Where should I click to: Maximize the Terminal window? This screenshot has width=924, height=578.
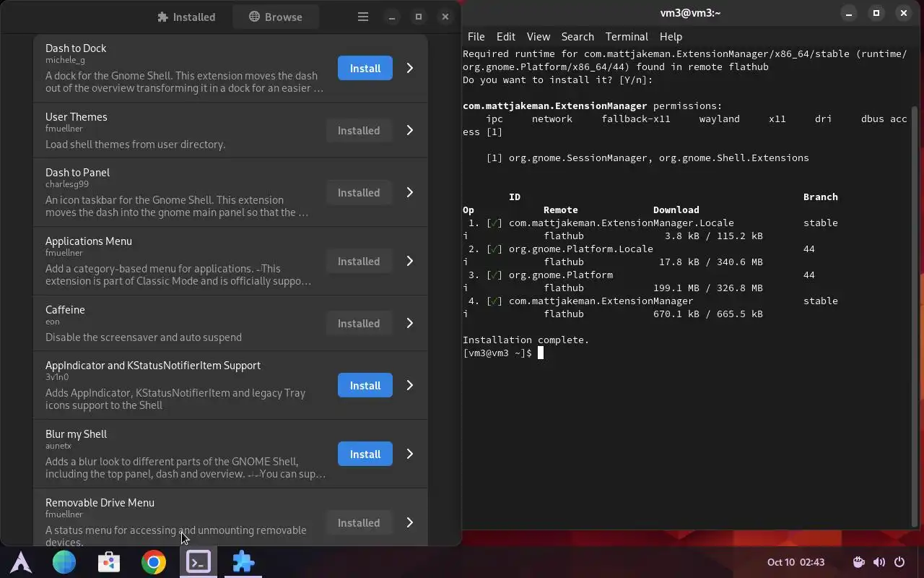point(876,13)
